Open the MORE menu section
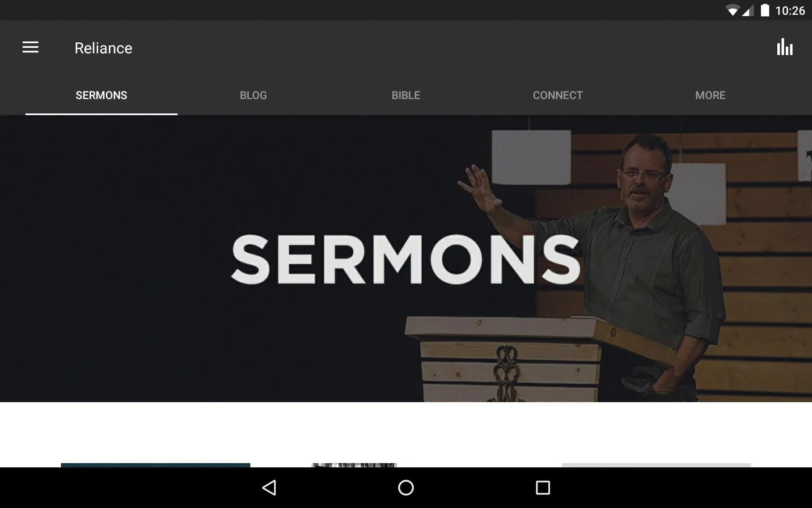This screenshot has height=508, width=812. tap(710, 95)
